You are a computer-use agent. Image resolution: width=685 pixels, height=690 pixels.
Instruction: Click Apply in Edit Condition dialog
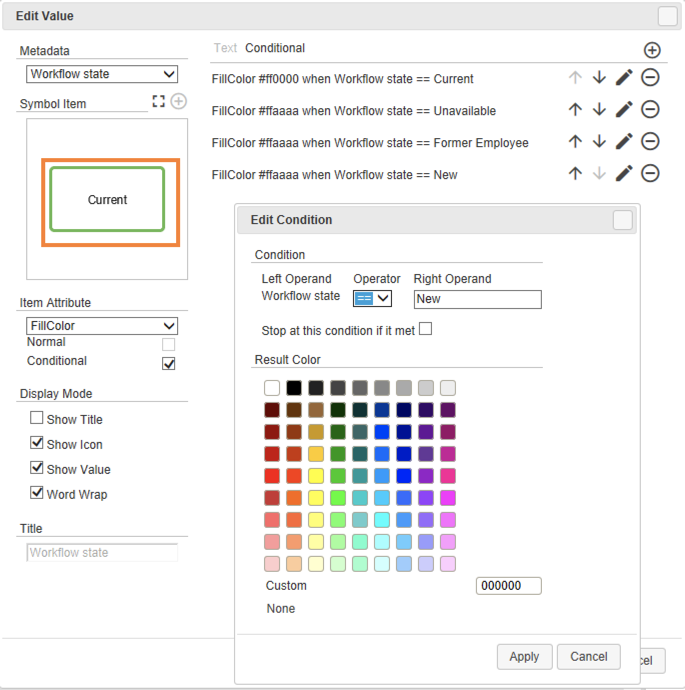(524, 657)
